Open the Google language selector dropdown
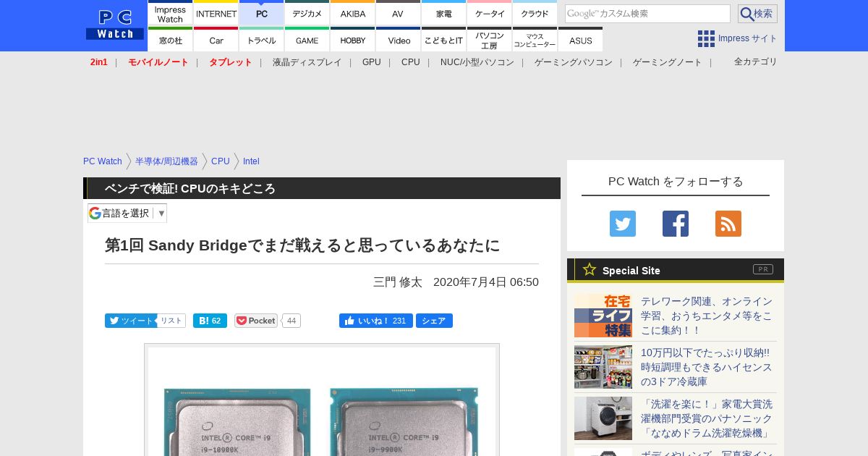This screenshot has height=456, width=868. point(127,213)
